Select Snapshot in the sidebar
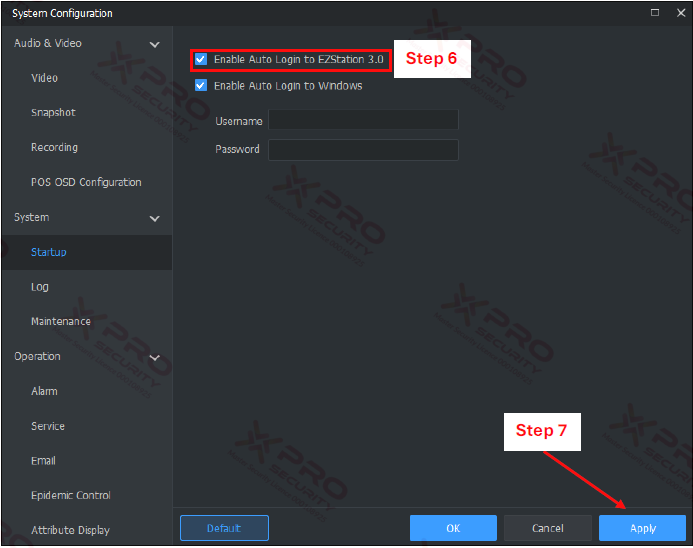This screenshot has height=548, width=693. point(53,113)
